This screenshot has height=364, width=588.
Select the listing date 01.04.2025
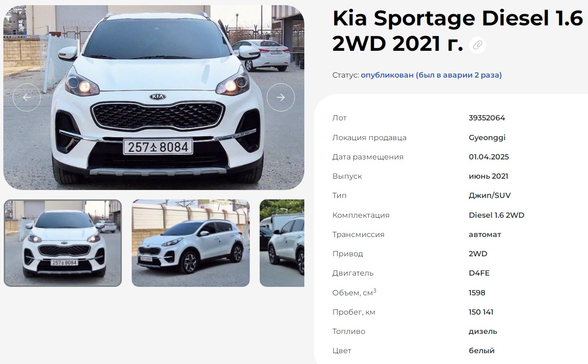(489, 157)
